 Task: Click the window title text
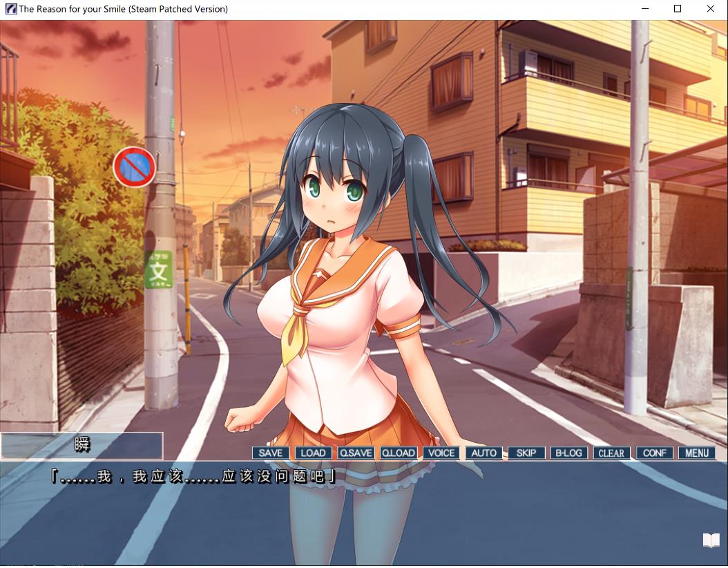(123, 9)
